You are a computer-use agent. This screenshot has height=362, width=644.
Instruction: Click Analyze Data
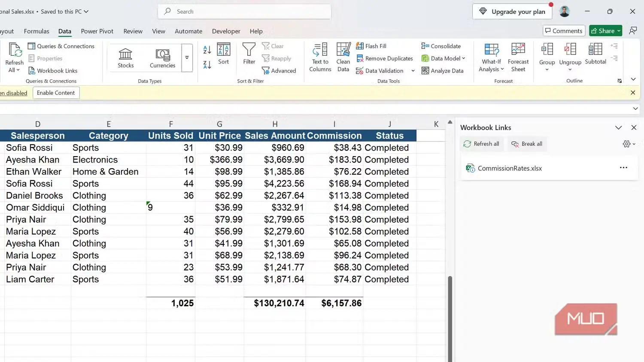click(x=443, y=71)
